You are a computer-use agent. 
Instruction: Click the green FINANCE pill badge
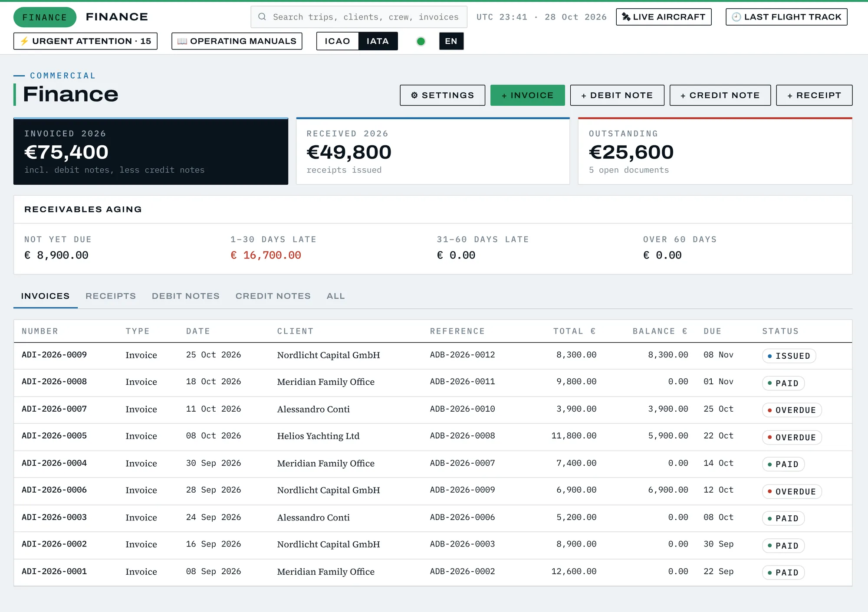45,17
